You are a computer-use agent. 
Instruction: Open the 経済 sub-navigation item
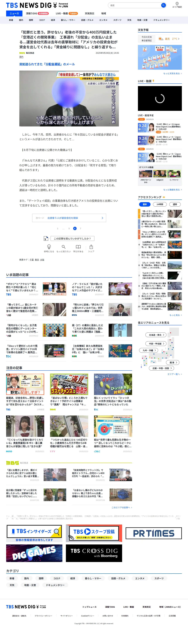point(53,20)
